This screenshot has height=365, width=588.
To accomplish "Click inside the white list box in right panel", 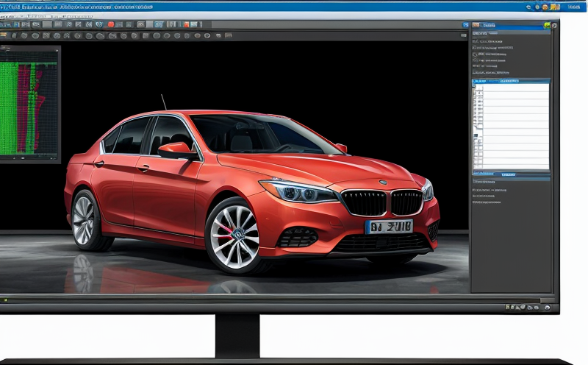I will click(511, 126).
